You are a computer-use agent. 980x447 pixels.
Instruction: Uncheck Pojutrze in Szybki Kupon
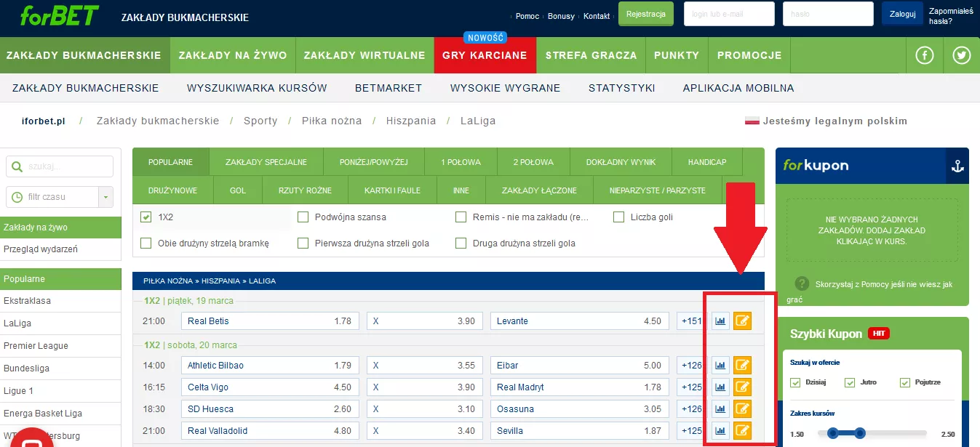pyautogui.click(x=905, y=382)
